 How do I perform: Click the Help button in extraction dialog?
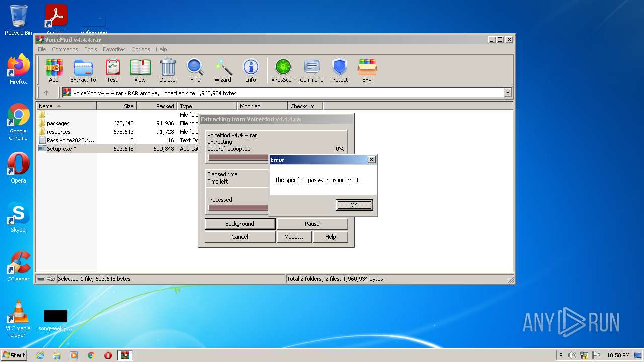pyautogui.click(x=330, y=237)
